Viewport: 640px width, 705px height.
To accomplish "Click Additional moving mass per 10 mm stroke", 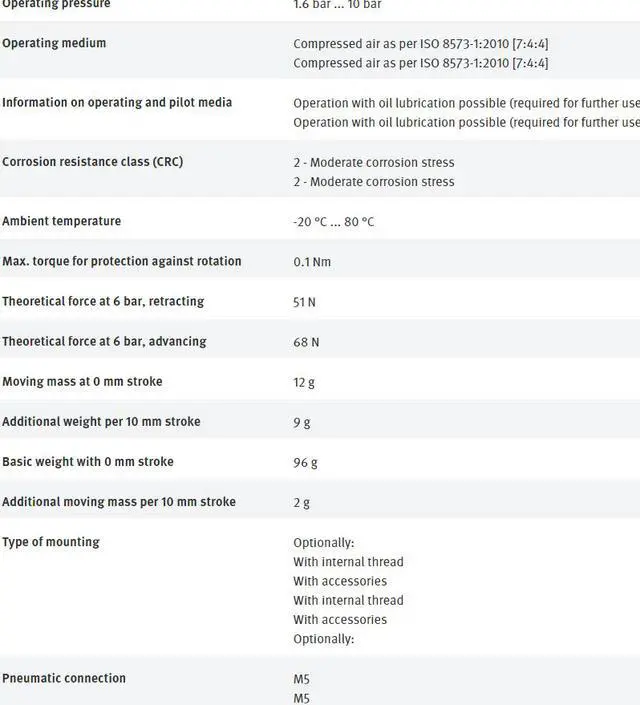I will 119,501.
